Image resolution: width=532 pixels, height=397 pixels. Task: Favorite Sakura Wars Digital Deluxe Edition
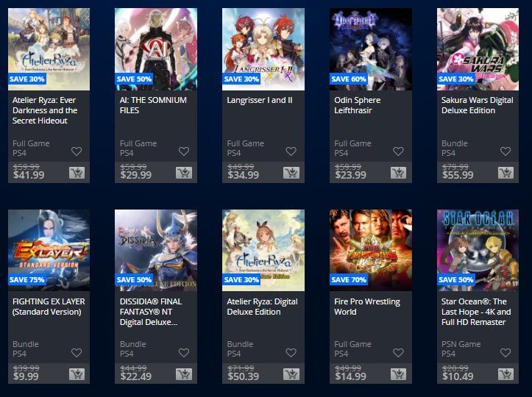(x=506, y=151)
